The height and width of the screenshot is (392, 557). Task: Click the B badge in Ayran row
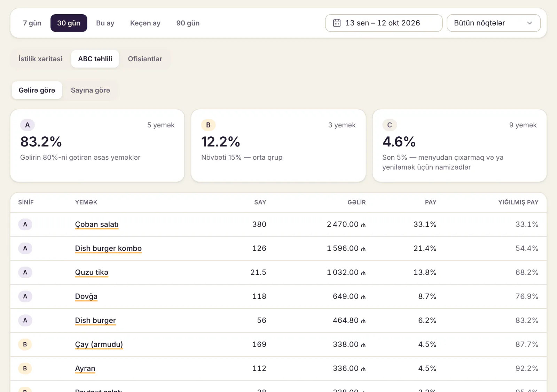(x=25, y=368)
